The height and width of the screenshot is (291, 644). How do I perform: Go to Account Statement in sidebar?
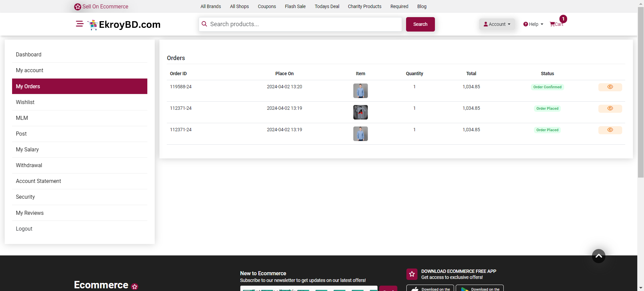click(x=38, y=181)
